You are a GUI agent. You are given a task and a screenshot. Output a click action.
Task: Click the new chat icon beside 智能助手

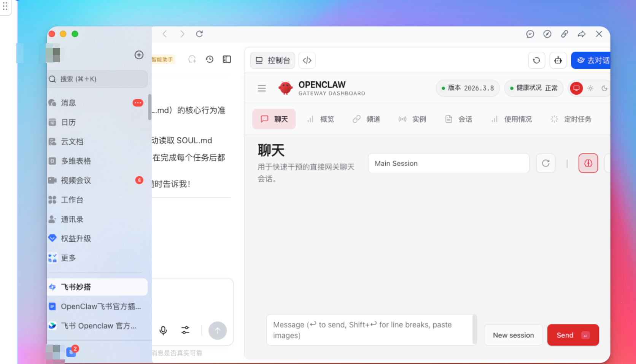point(192,59)
